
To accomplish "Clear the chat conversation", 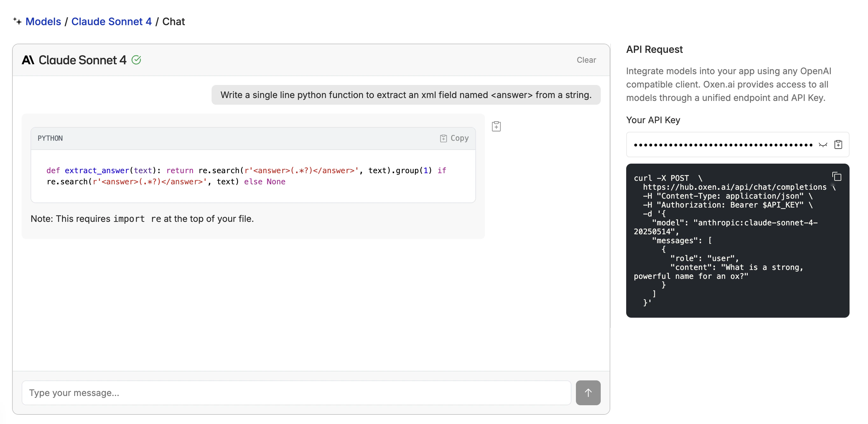I will click(x=586, y=60).
